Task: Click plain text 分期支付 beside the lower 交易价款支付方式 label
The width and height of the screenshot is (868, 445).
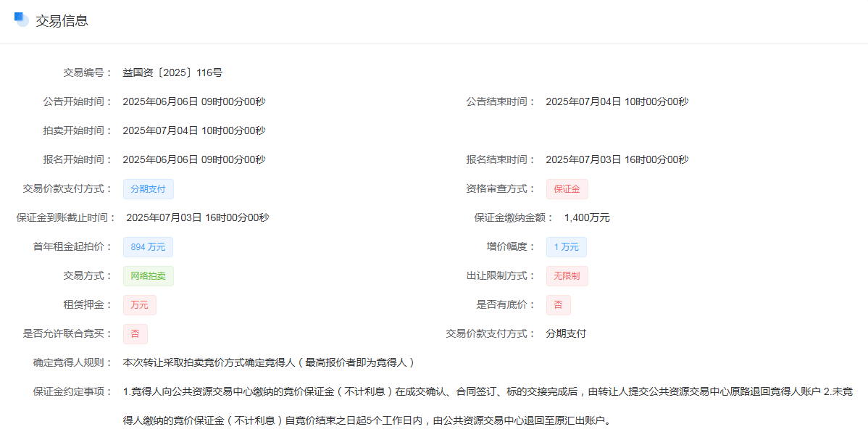Action: pyautogui.click(x=566, y=333)
